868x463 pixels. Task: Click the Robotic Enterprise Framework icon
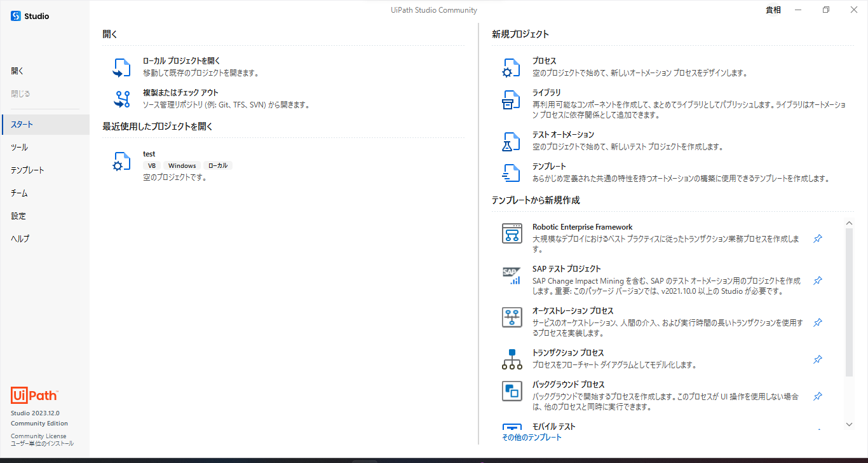tap(512, 233)
